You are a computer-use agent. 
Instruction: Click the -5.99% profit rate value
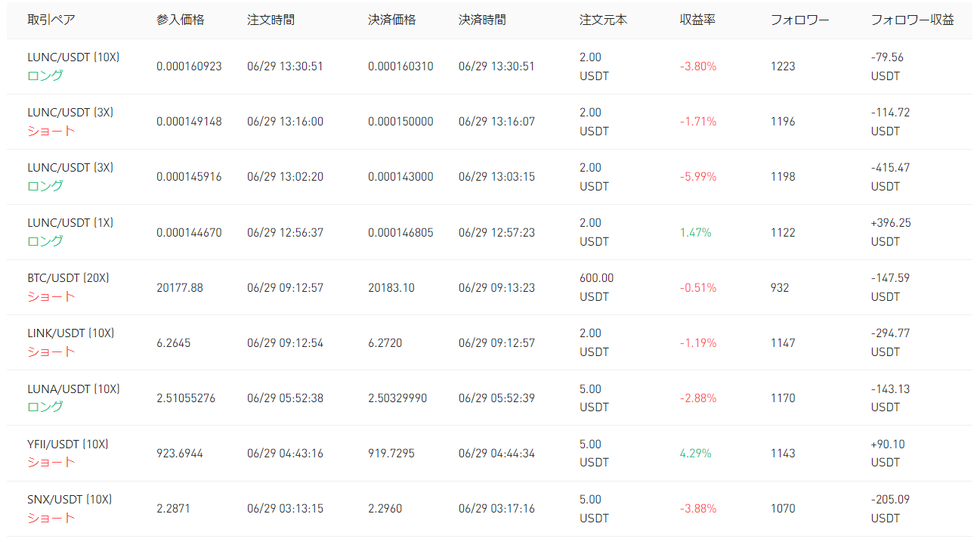[698, 177]
